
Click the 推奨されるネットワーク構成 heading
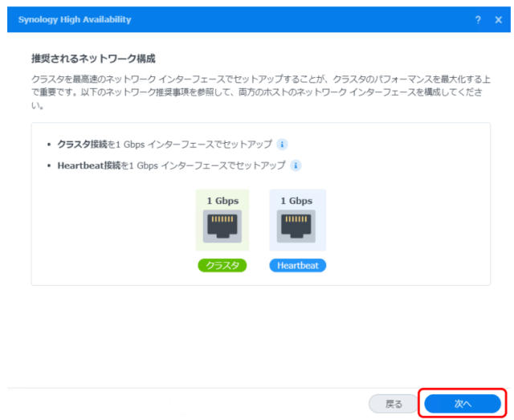92,59
